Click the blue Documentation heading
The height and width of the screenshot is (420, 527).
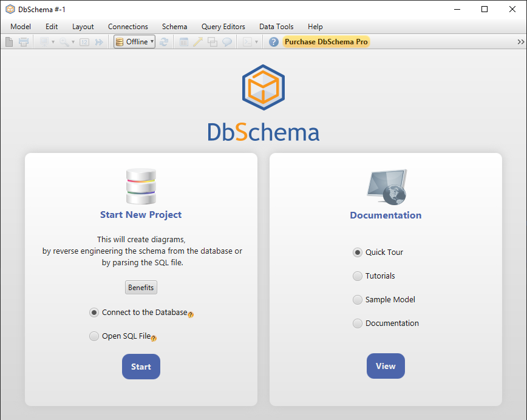pos(386,215)
